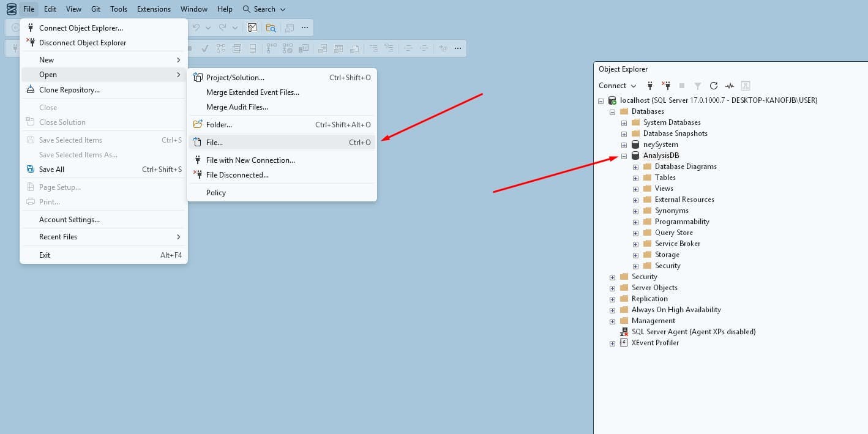The image size is (868, 434).
Task: Expand the System Databases node
Action: click(x=624, y=122)
